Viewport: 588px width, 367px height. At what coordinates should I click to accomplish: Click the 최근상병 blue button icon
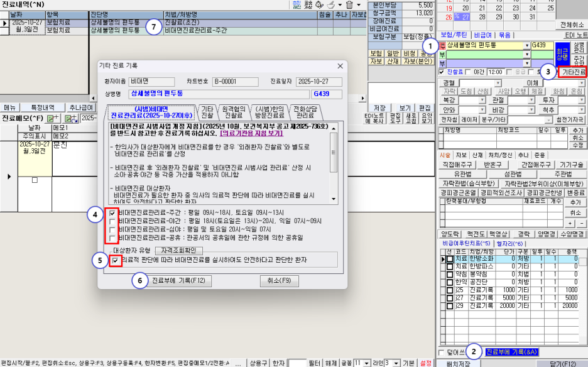(x=562, y=54)
